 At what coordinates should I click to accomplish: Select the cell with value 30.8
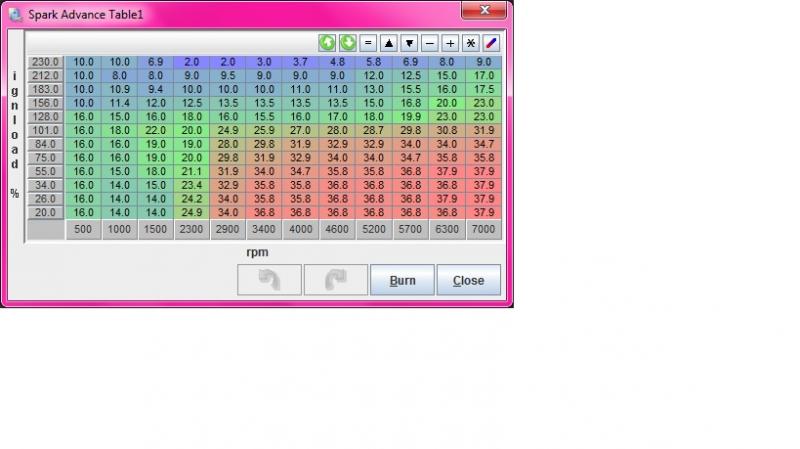[447, 131]
